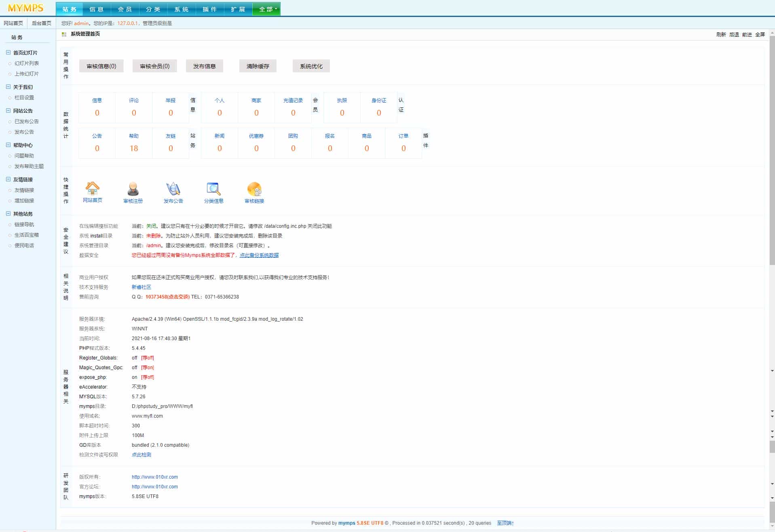The image size is (775, 532).
Task: Click the admin username link
Action: click(81, 23)
